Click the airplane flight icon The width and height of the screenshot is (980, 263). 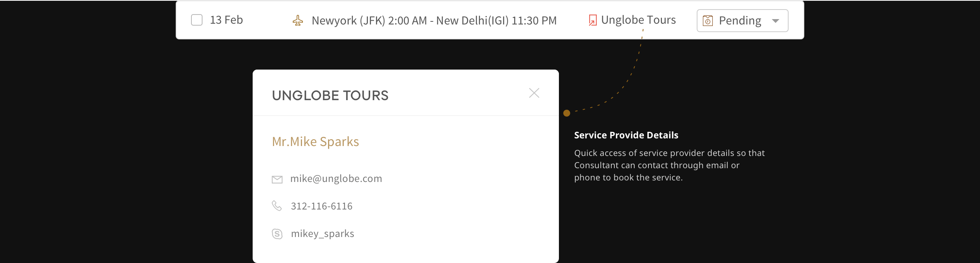tap(298, 21)
